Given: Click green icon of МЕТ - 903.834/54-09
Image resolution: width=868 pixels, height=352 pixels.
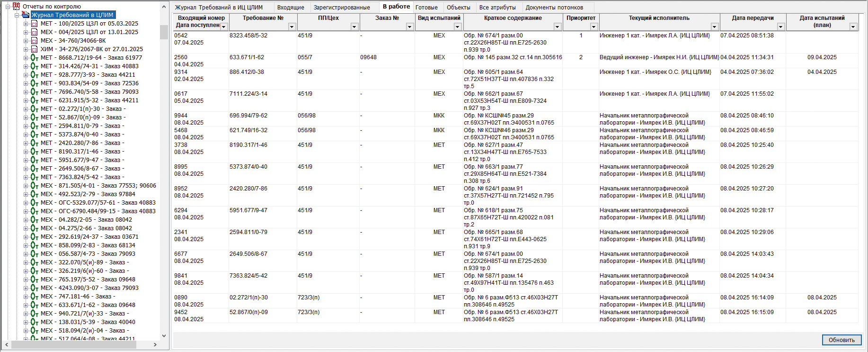Looking at the screenshot, I should click(34, 83).
